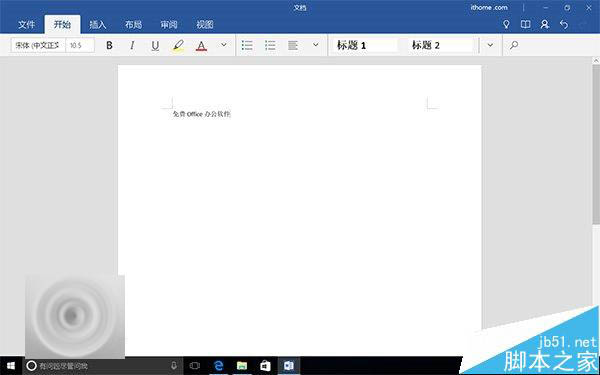Toggle bold formatting with the B icon

(x=109, y=45)
